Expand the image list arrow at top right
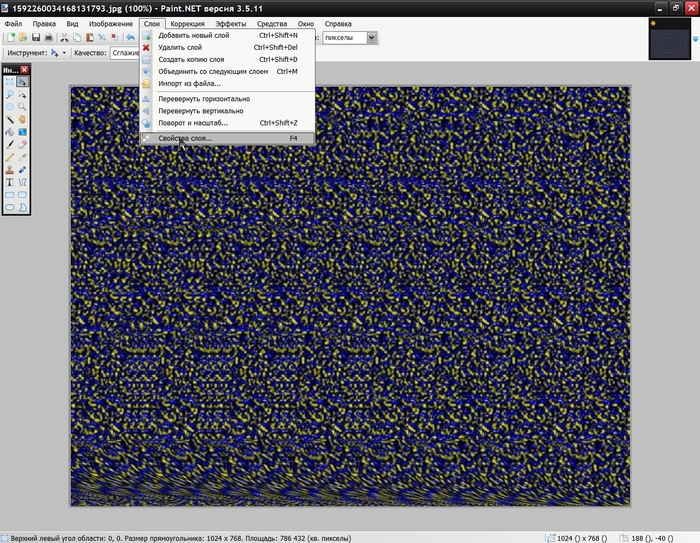This screenshot has height=543, width=700. pyautogui.click(x=696, y=40)
